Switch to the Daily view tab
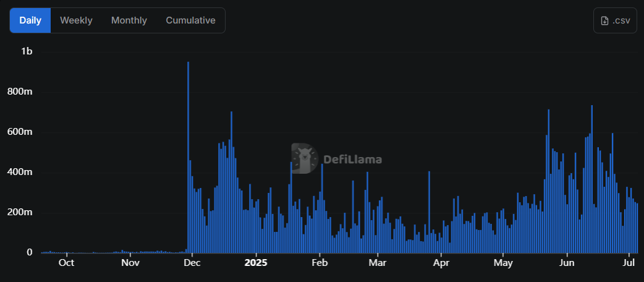The image size is (644, 282). click(30, 20)
